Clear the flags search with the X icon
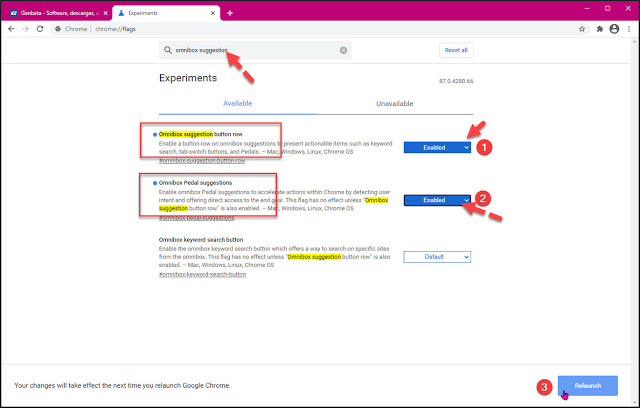640x408 pixels. (x=344, y=50)
